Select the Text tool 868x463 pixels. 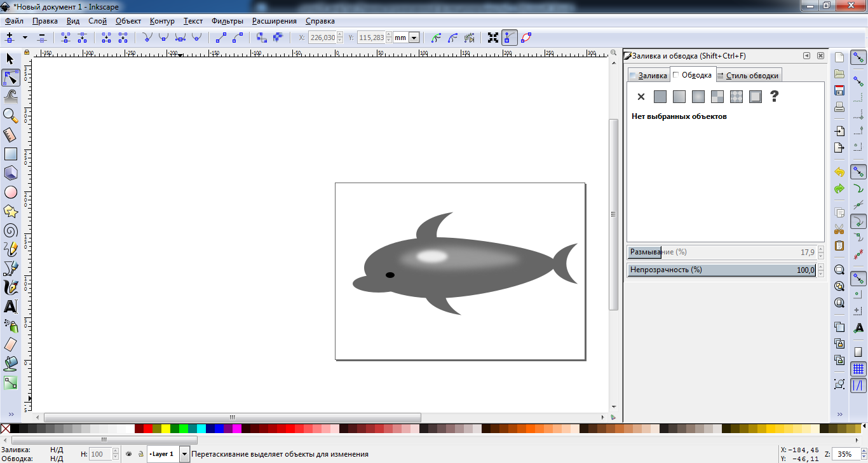(10, 307)
